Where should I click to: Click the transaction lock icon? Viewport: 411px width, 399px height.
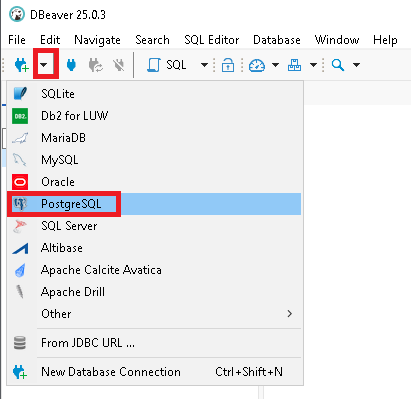click(228, 65)
